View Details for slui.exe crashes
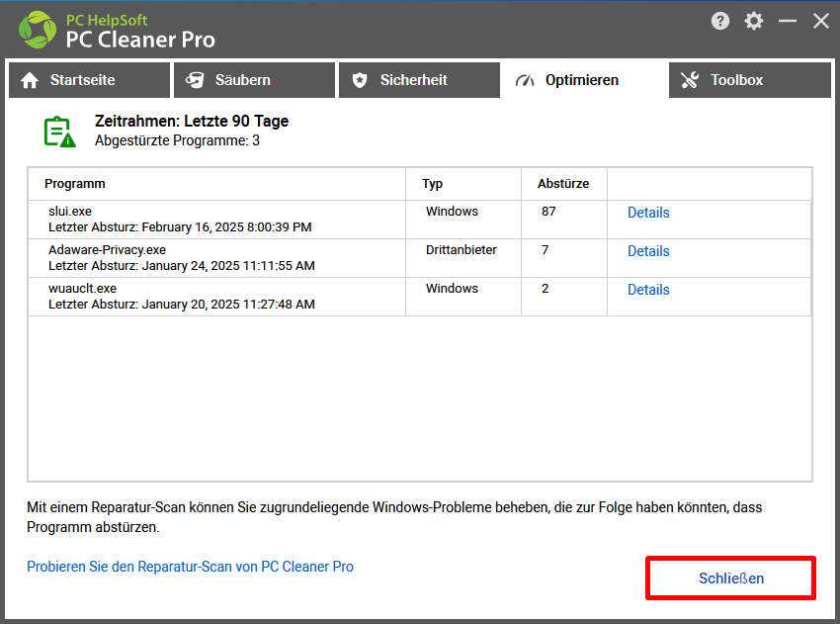Screen dimensions: 840x624 (x=648, y=213)
